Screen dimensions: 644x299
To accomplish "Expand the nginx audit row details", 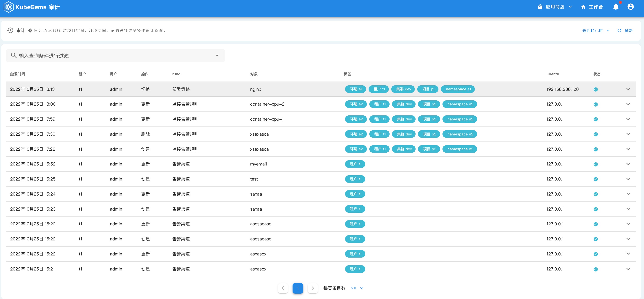I will click(x=628, y=89).
